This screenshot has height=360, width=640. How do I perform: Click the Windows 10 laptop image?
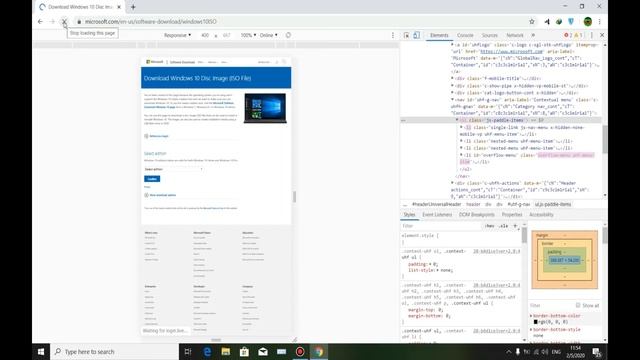(x=265, y=108)
